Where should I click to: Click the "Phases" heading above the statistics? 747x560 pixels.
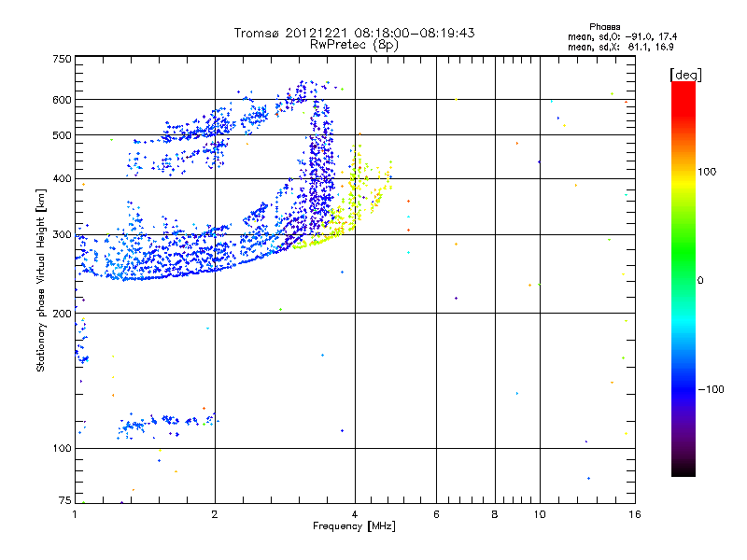tap(604, 27)
